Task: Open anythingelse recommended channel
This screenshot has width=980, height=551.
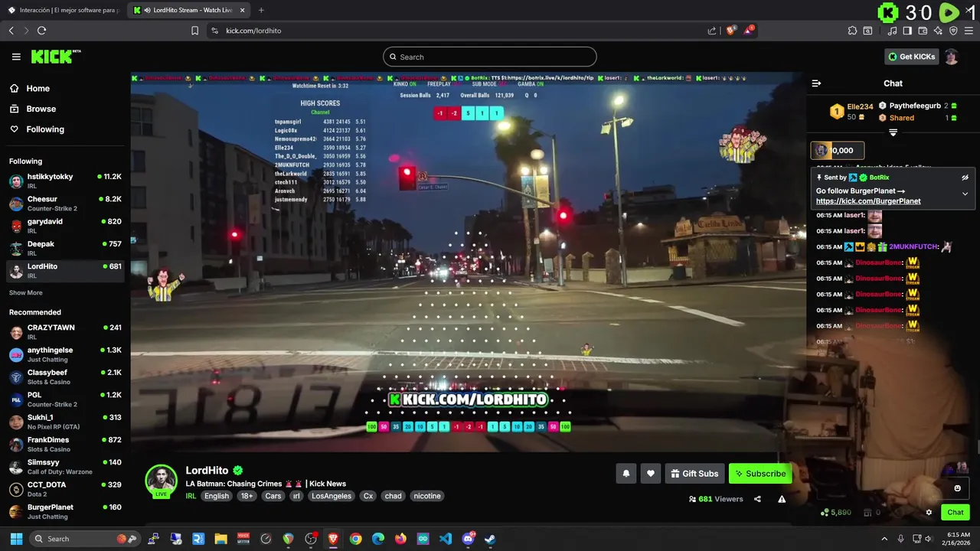Action: pos(65,354)
